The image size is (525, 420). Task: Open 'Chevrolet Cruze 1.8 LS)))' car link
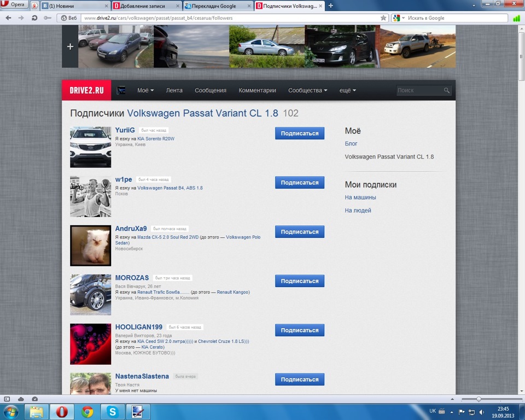(223, 341)
